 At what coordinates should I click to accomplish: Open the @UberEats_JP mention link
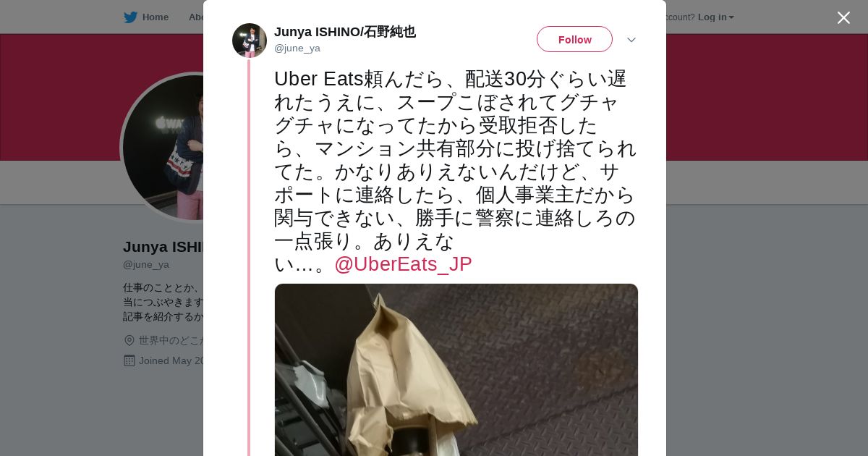click(403, 264)
